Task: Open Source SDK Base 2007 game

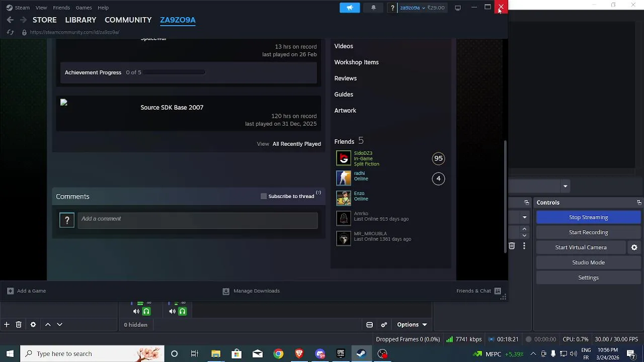Action: (172, 108)
